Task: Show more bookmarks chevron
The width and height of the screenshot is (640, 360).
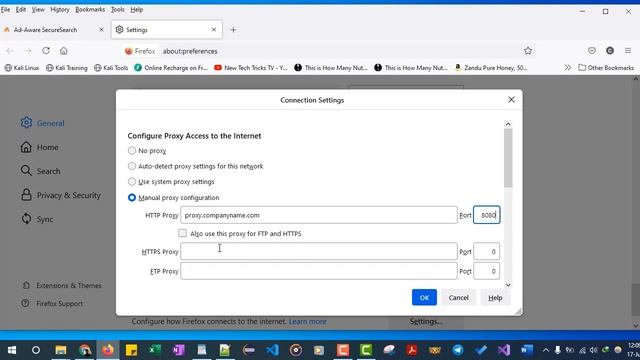Action: [567, 68]
